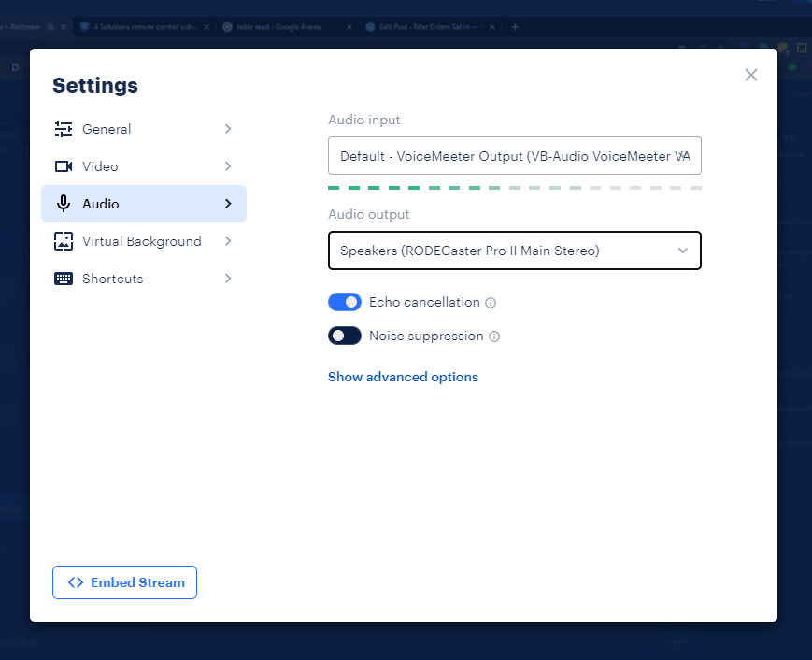This screenshot has height=660, width=812.
Task: Click the Audio input label
Action: (x=364, y=120)
